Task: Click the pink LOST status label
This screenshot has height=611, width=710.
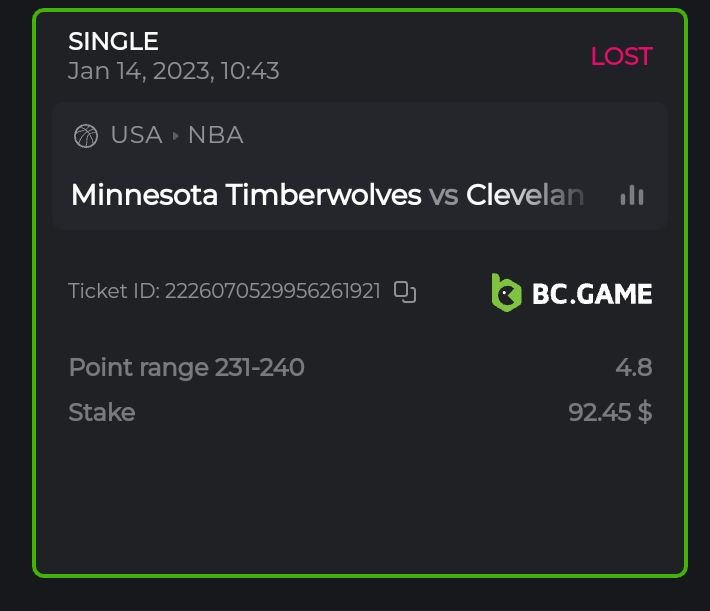Action: pyautogui.click(x=621, y=56)
